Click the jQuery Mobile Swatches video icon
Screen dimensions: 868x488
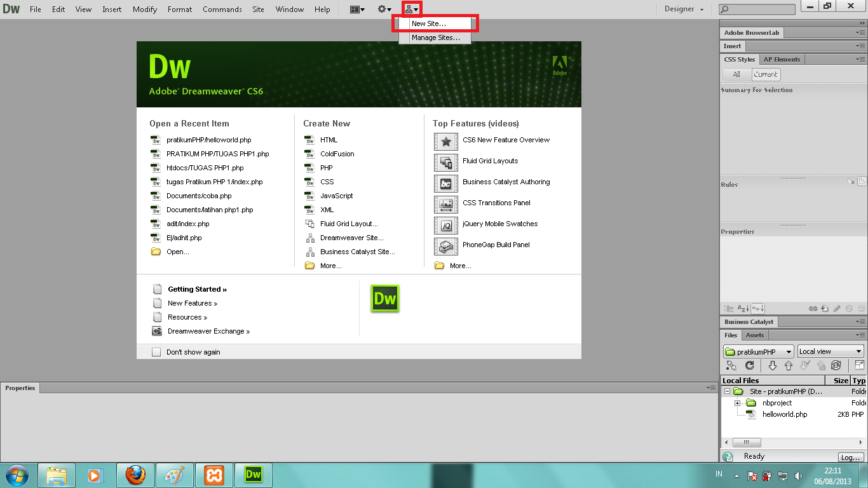(x=446, y=225)
